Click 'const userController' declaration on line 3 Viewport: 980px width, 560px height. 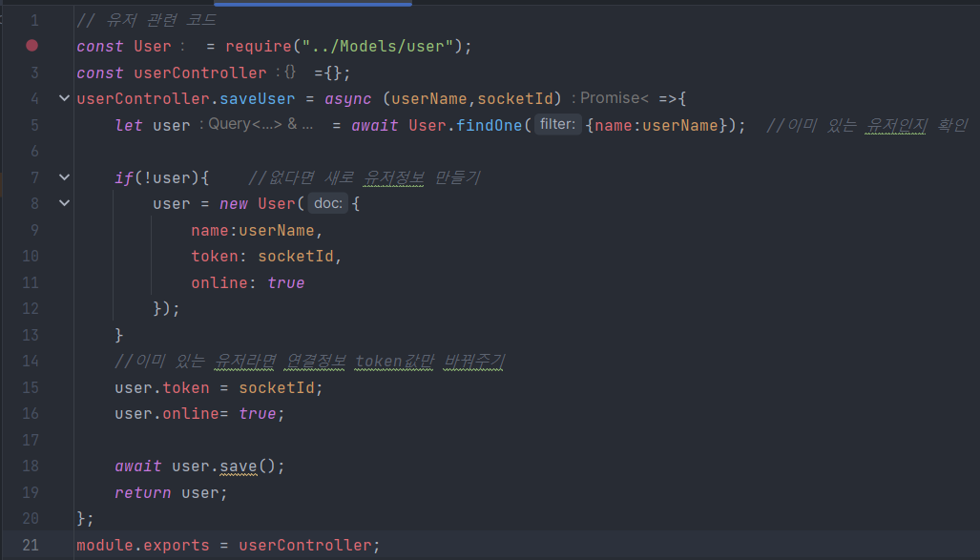(x=171, y=73)
